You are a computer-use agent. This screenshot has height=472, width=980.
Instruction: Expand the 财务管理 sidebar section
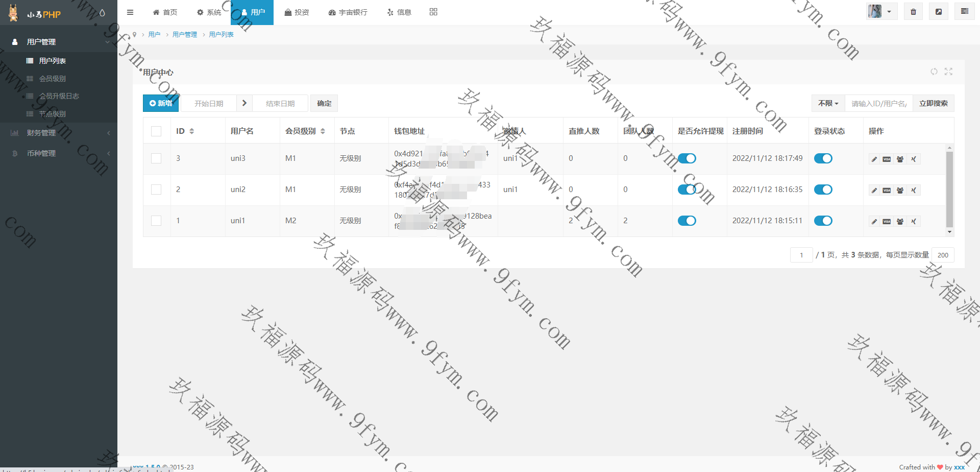pos(59,133)
